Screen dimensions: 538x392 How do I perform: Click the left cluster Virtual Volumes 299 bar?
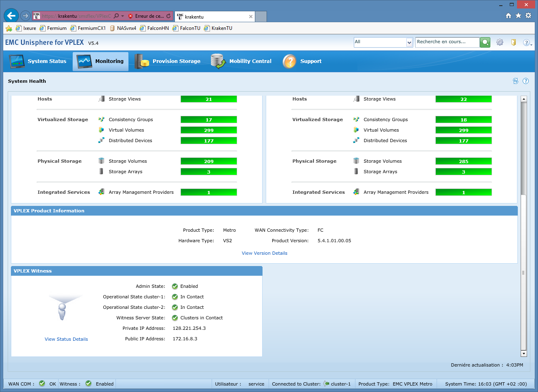tap(208, 130)
